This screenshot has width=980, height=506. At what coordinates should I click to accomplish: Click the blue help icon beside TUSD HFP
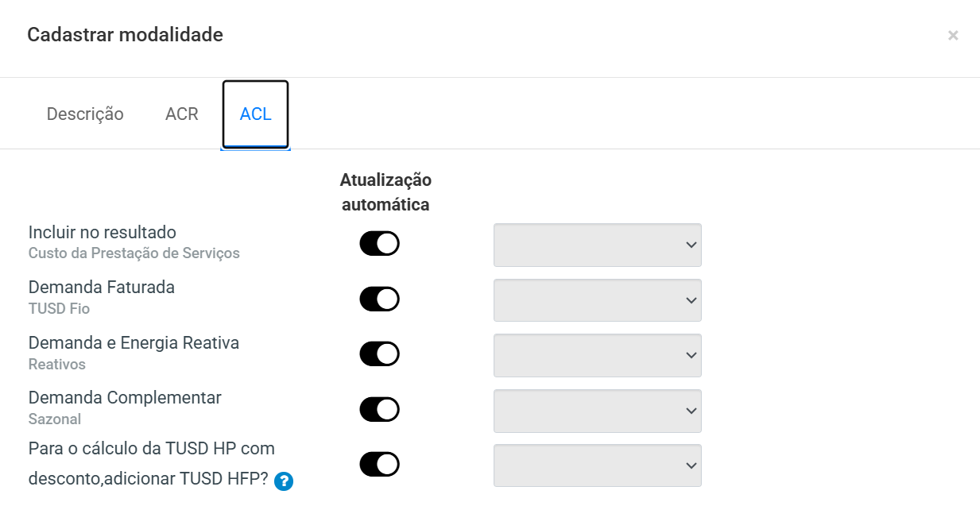284,481
